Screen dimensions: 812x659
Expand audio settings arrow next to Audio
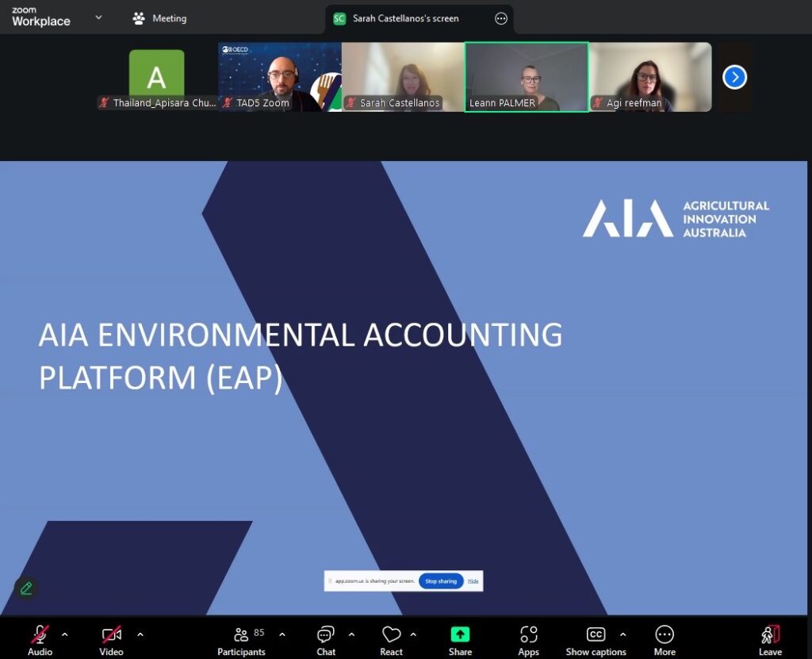click(65, 634)
